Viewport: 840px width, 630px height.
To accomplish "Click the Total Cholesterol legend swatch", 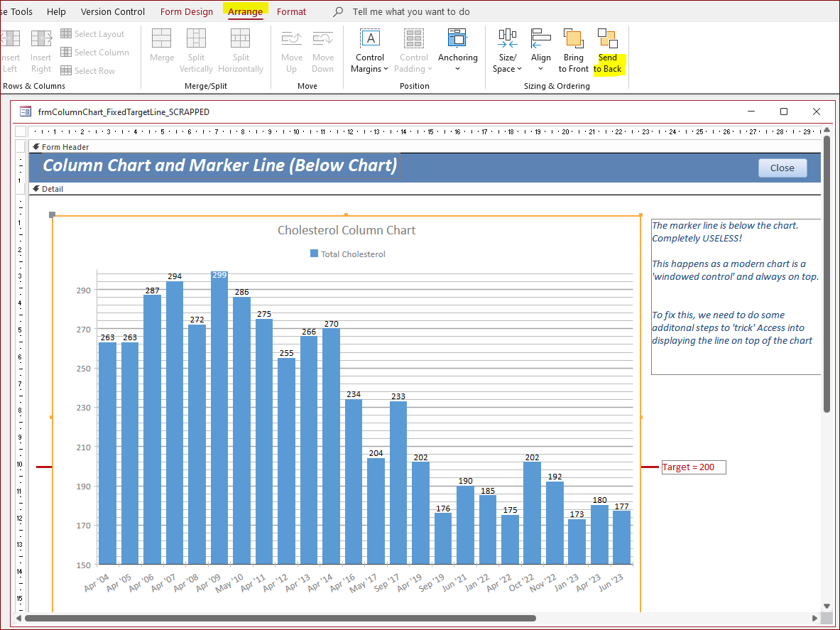I will pos(314,254).
